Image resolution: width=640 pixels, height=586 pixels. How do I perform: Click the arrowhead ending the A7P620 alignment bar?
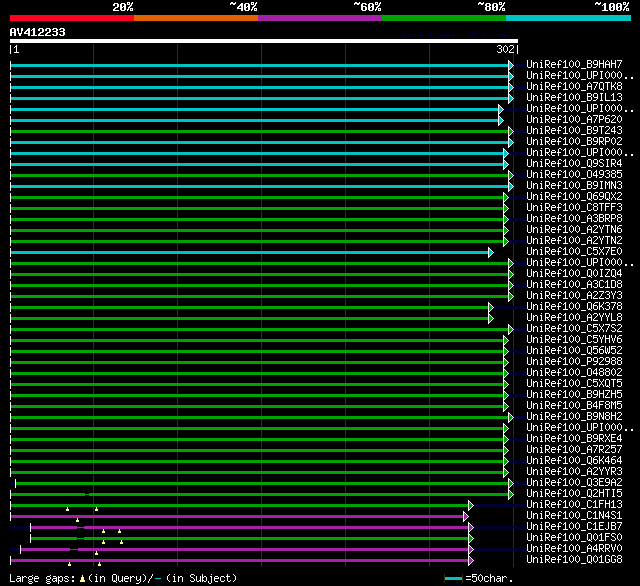coord(501,120)
